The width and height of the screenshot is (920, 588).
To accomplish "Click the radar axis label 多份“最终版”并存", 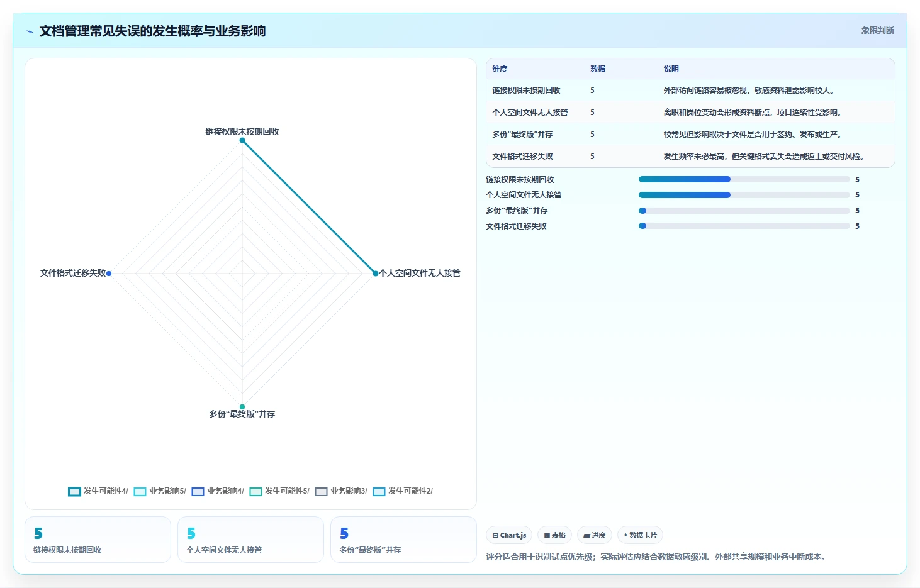I will [242, 414].
